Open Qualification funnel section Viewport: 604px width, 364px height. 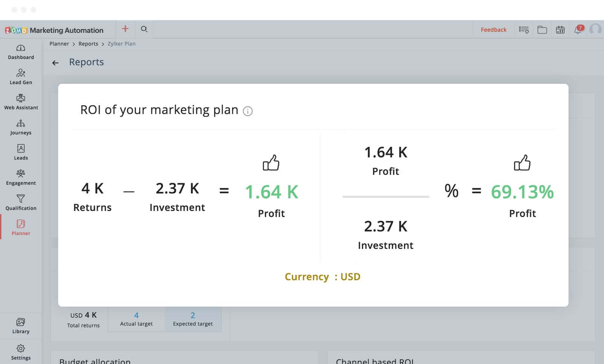point(21,203)
